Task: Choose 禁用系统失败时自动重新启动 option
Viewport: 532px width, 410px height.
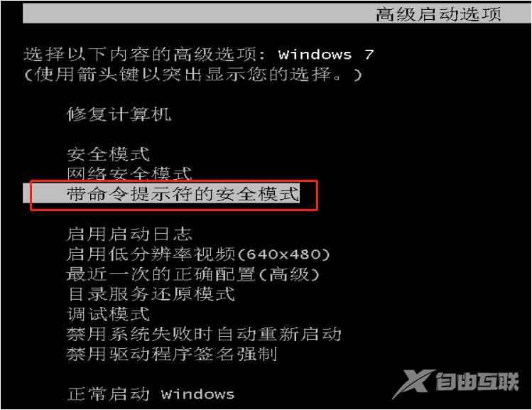Action: pos(204,334)
